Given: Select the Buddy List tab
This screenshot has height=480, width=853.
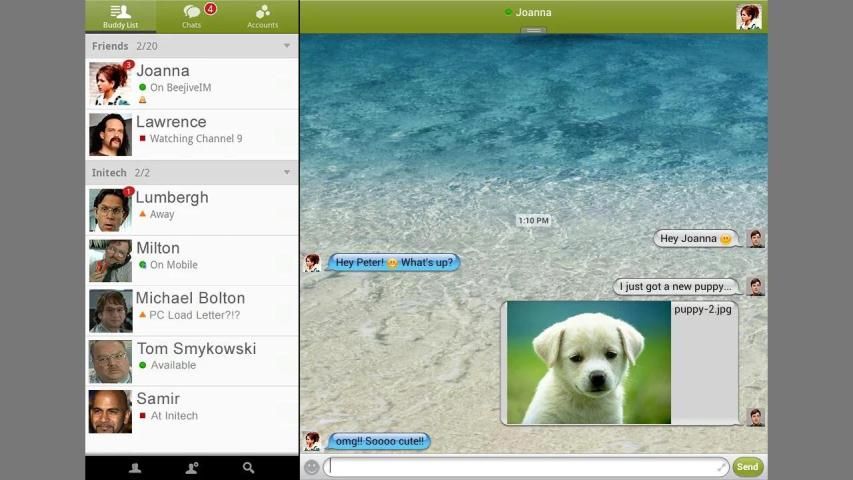Looking at the screenshot, I should coord(121,16).
